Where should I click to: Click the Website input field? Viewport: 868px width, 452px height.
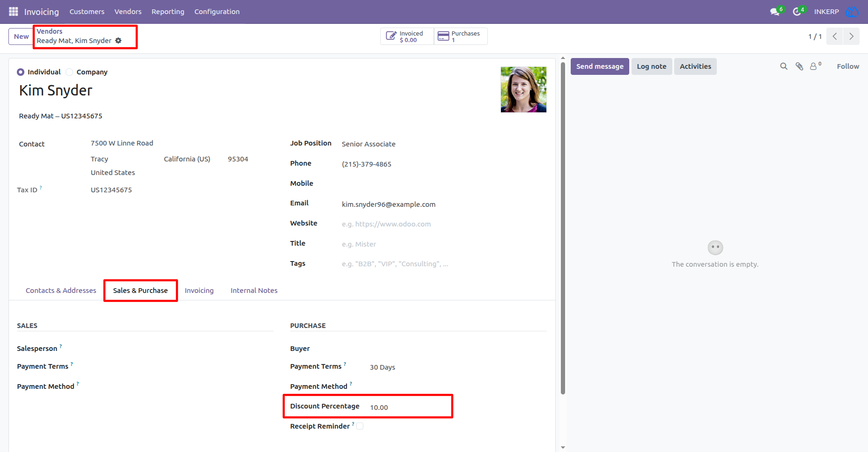click(444, 224)
